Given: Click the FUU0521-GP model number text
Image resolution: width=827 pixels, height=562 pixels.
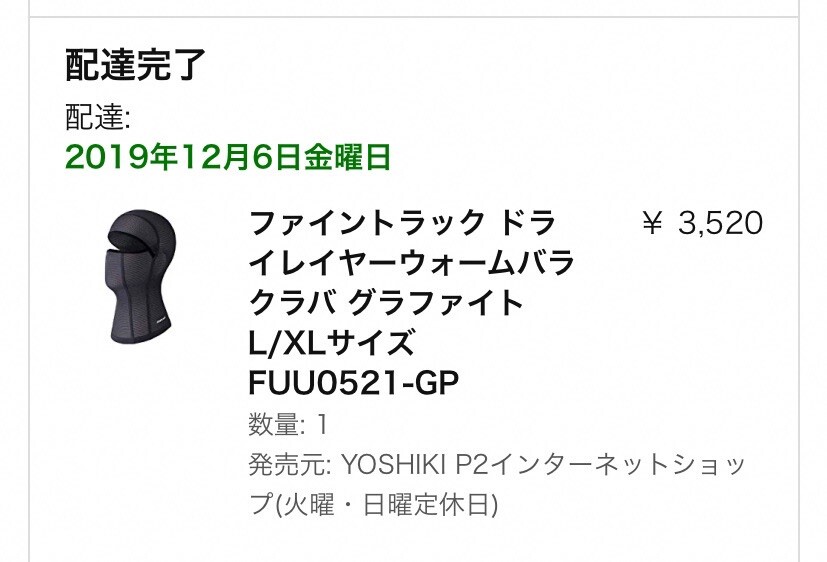Looking at the screenshot, I should pyautogui.click(x=353, y=384).
